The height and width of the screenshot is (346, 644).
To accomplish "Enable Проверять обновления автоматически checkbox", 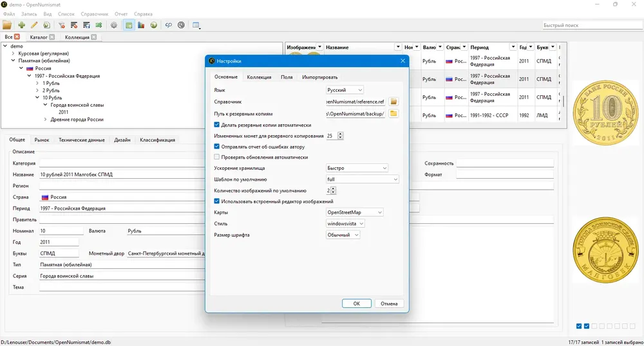I will (217, 157).
